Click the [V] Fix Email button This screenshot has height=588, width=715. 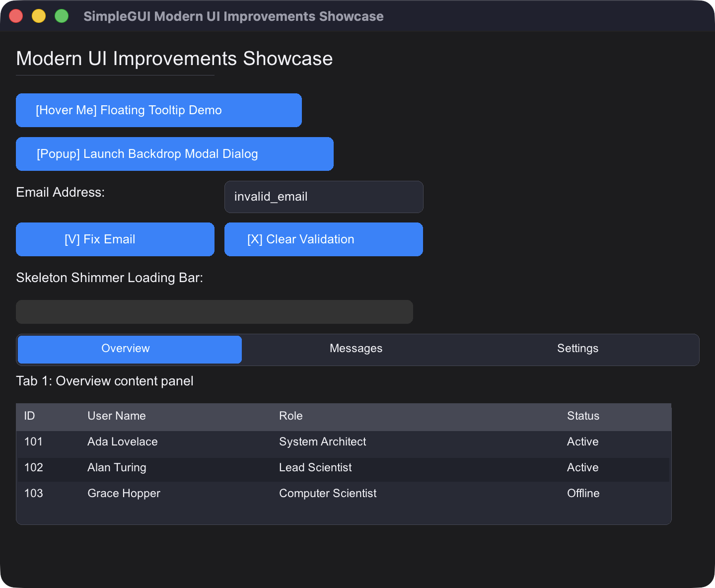point(115,239)
